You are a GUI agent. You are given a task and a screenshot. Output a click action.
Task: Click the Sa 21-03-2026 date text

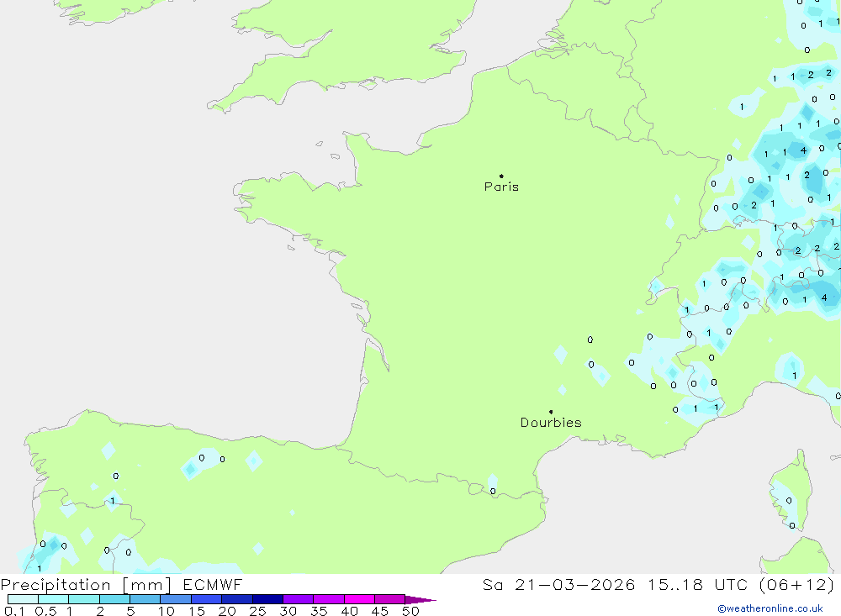point(559,585)
